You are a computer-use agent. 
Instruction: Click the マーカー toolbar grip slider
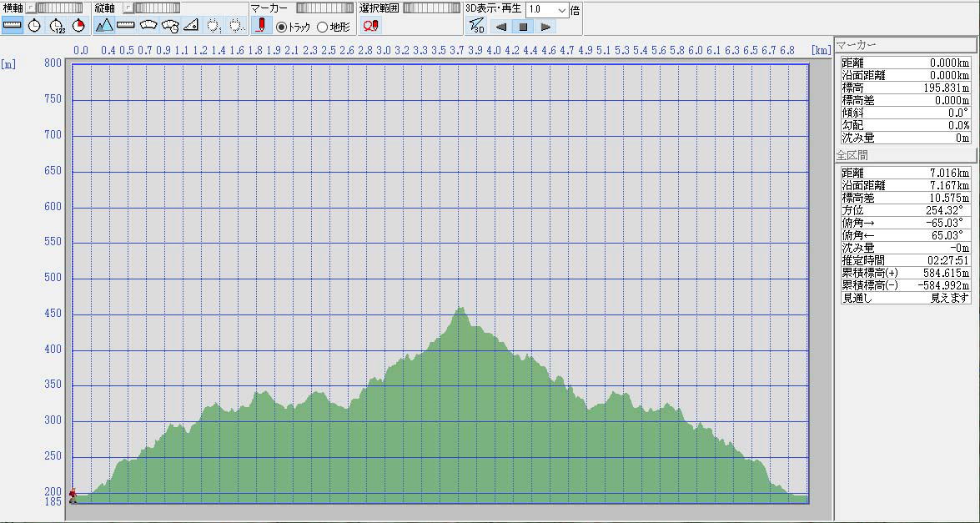323,8
